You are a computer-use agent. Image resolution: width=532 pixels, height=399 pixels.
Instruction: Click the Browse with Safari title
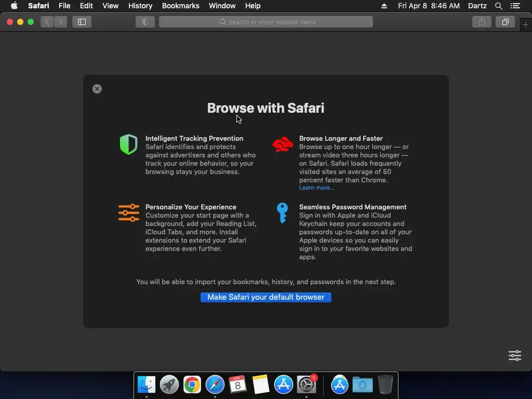(265, 108)
